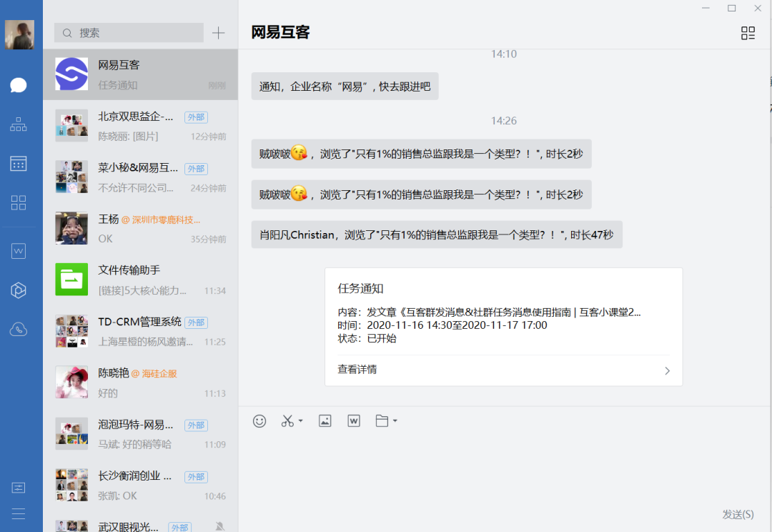Expand screenshot options dropdown arrow

[301, 421]
